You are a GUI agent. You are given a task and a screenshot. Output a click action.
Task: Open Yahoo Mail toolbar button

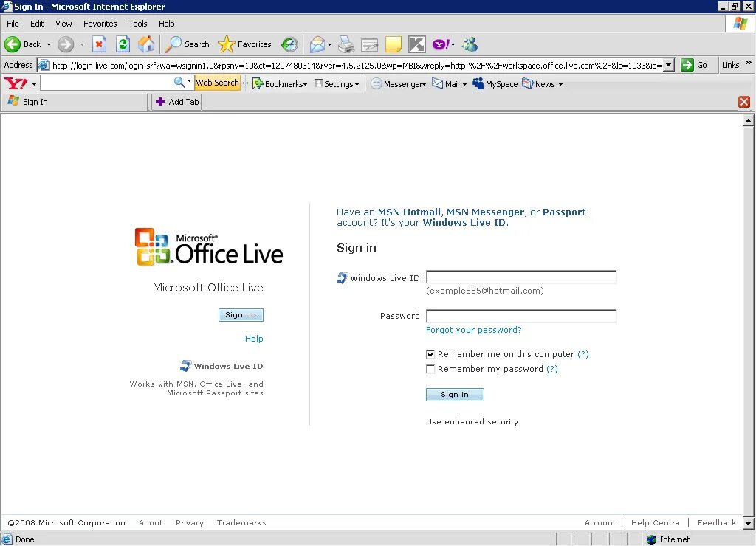(445, 84)
